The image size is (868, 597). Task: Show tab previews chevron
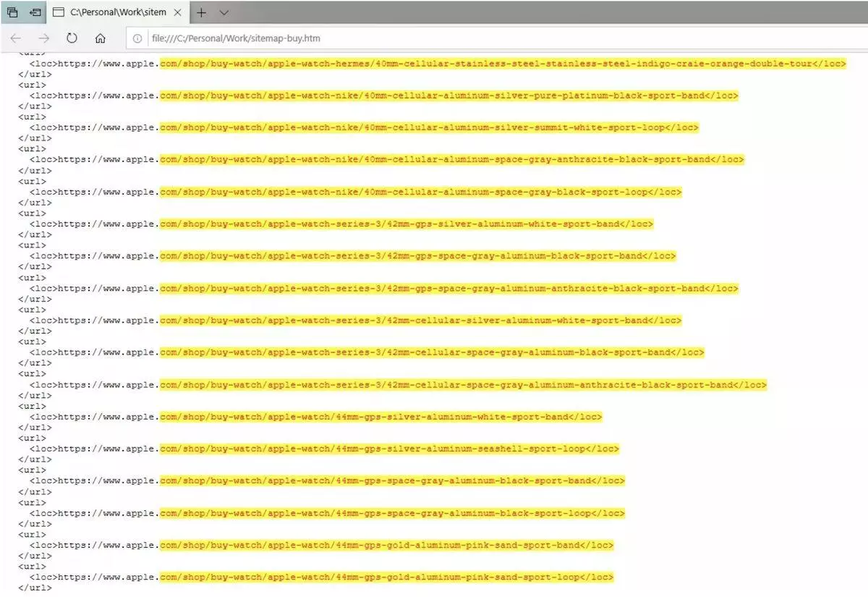pyautogui.click(x=224, y=12)
